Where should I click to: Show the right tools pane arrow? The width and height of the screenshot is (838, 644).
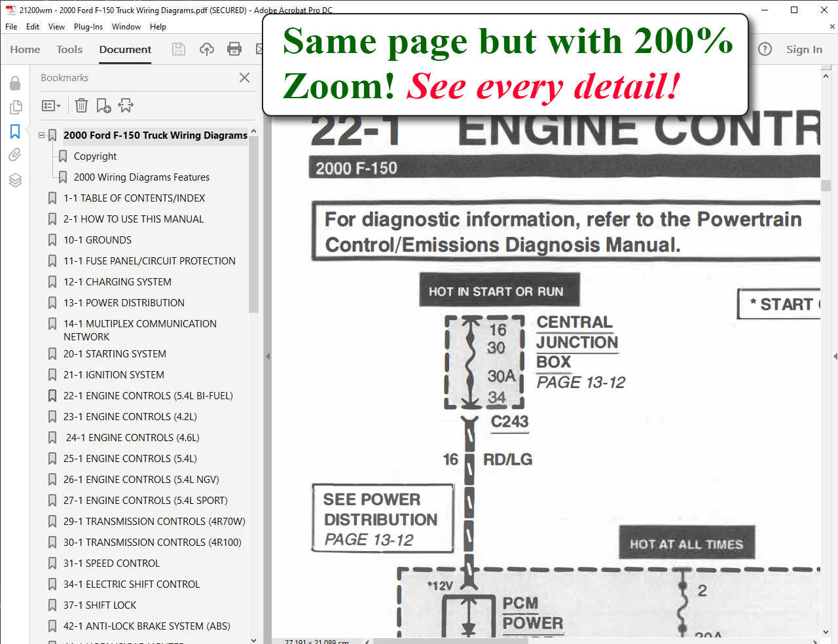(x=835, y=357)
